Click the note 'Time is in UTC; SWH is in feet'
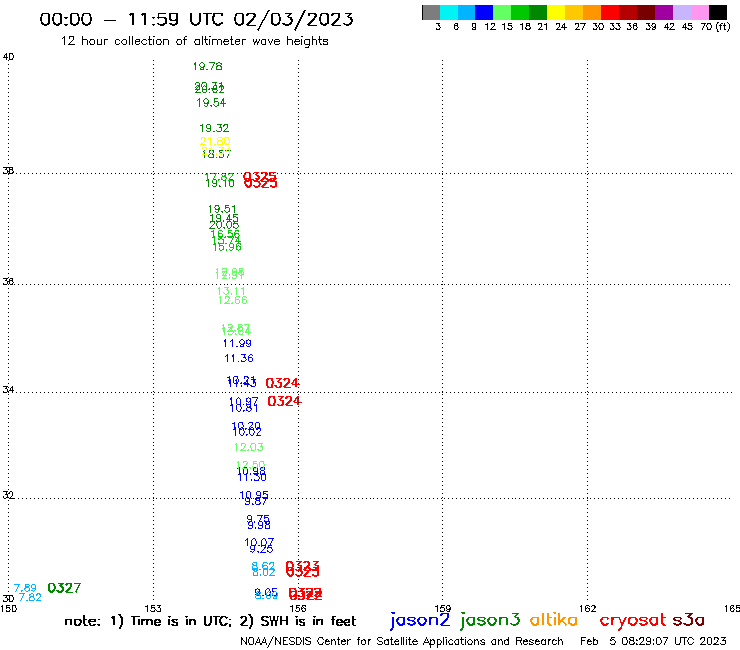 coord(210,621)
